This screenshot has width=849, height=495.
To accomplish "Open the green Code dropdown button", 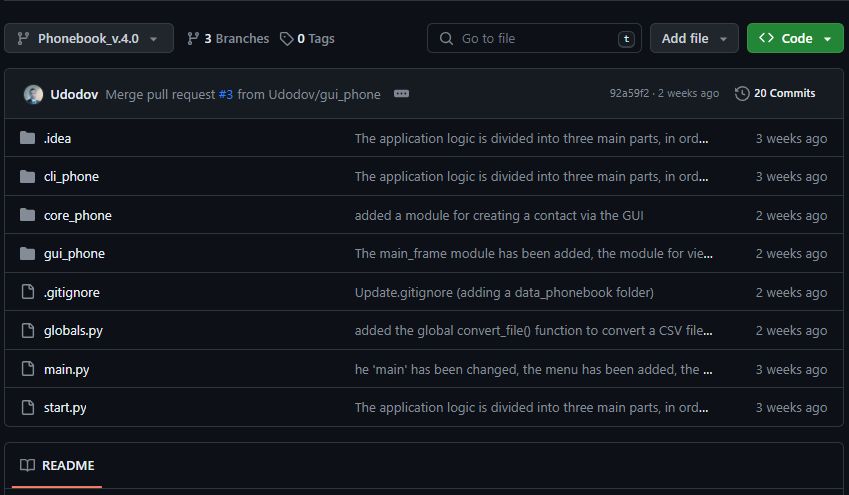I will click(x=795, y=38).
